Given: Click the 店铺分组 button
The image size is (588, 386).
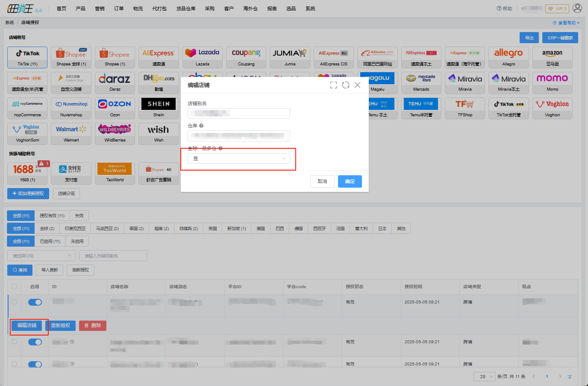Looking at the screenshot, I should (66, 194).
